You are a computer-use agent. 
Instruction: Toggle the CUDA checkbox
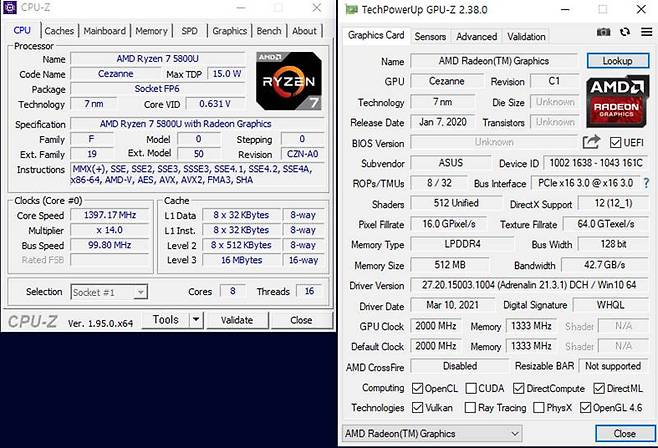[471, 388]
